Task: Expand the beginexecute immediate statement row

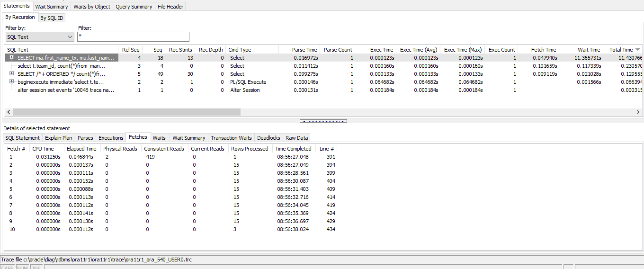Action: pyautogui.click(x=12, y=81)
